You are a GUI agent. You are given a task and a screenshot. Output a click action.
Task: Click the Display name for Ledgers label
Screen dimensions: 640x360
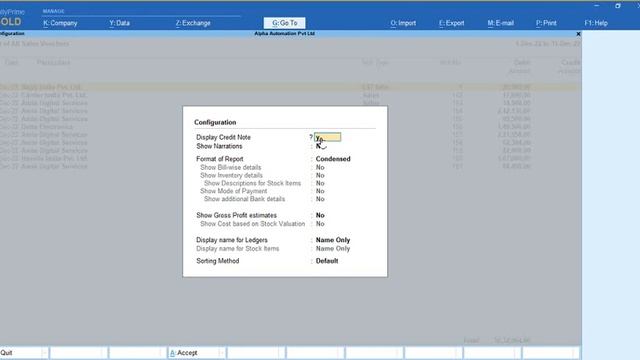coord(232,240)
